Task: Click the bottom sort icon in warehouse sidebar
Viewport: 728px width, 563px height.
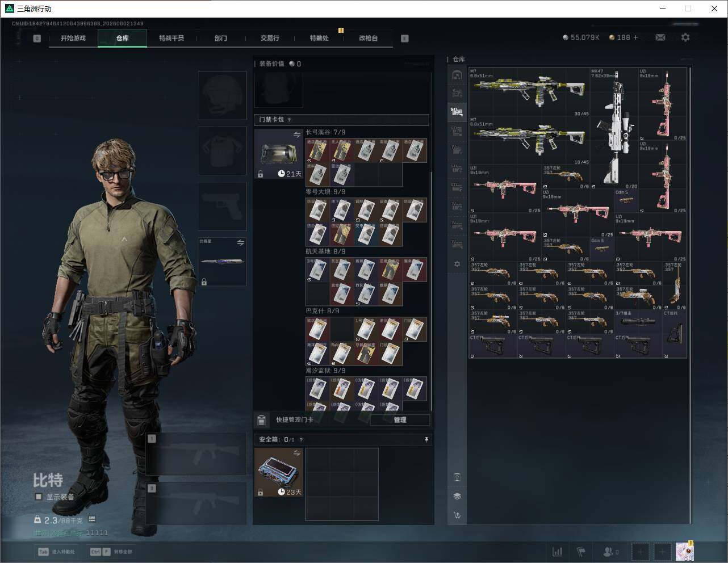Action: click(457, 515)
